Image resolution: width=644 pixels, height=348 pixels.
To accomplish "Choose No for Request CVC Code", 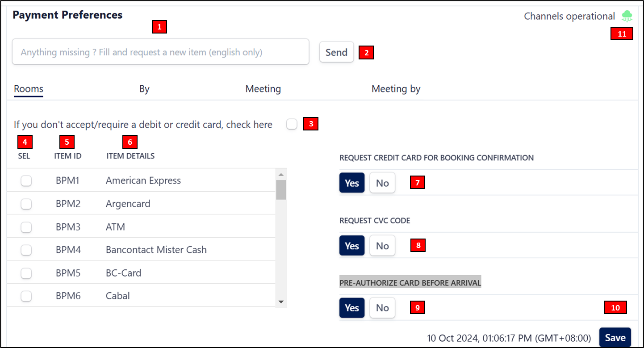I will click(x=382, y=246).
